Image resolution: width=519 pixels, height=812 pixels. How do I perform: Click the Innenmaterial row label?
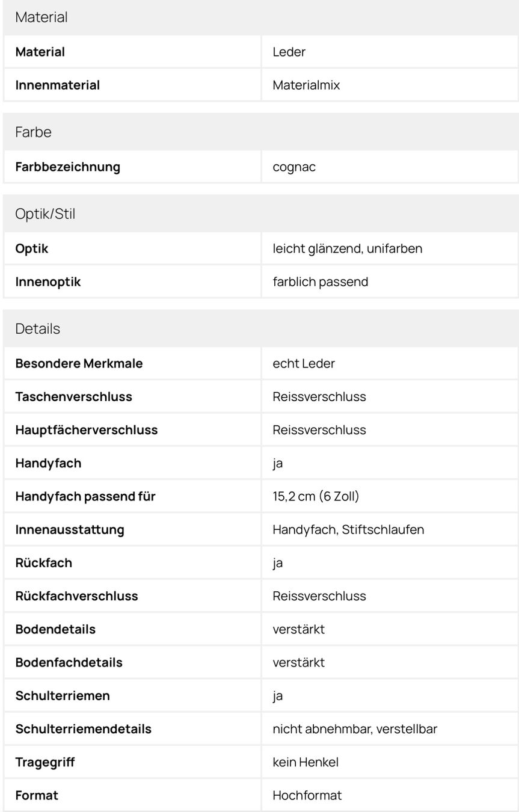(x=58, y=85)
